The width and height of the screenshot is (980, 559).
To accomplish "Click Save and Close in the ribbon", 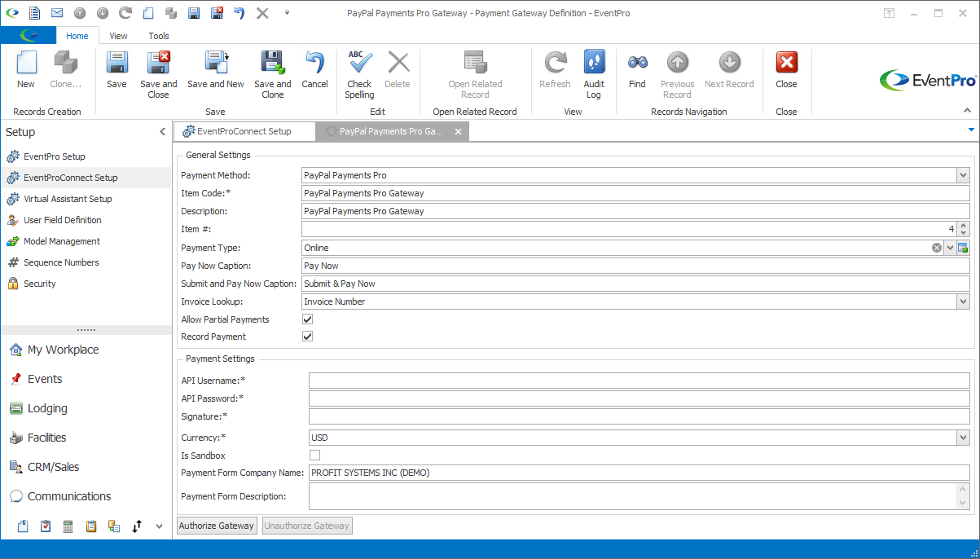I will (x=158, y=74).
